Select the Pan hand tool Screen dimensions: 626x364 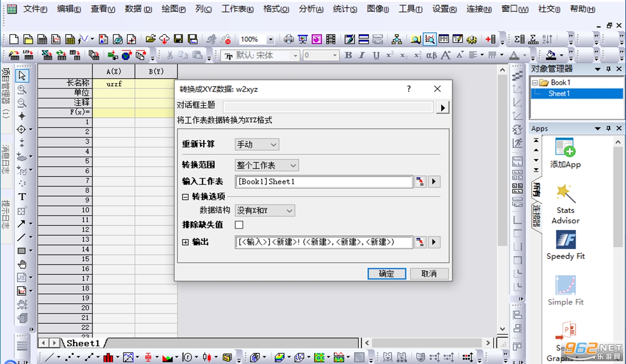[22, 264]
